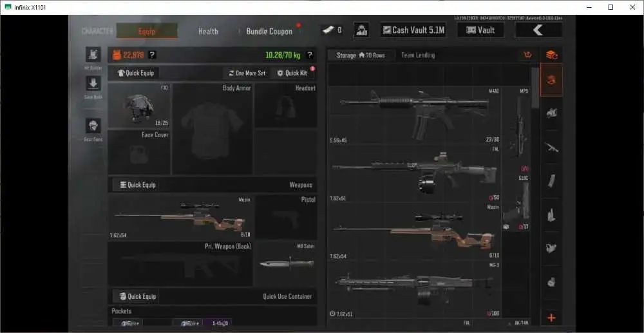
Task: Click the Infinix X1101 app icon in title bar
Action: [x=7, y=7]
